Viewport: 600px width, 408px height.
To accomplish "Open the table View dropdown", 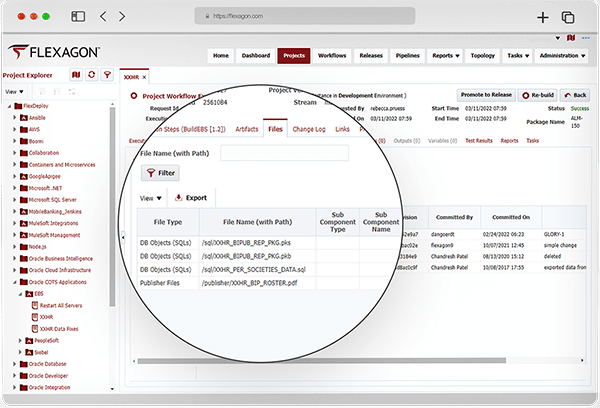I will 150,198.
